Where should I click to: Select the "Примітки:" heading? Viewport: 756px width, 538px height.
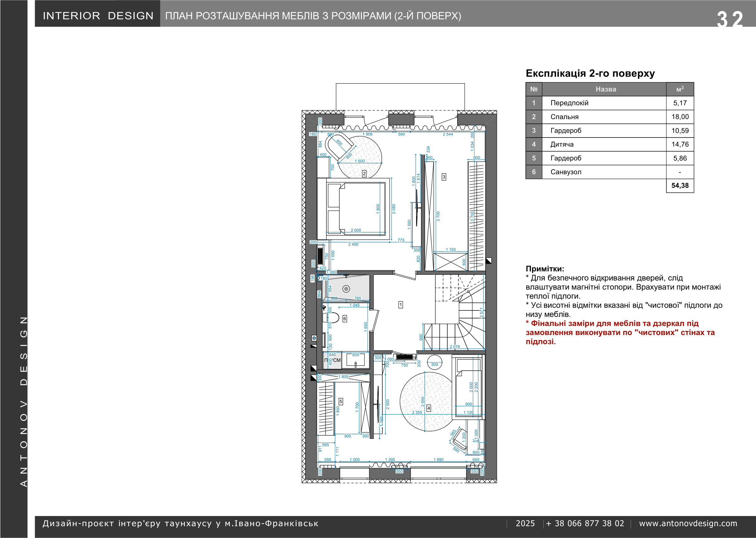(x=545, y=269)
